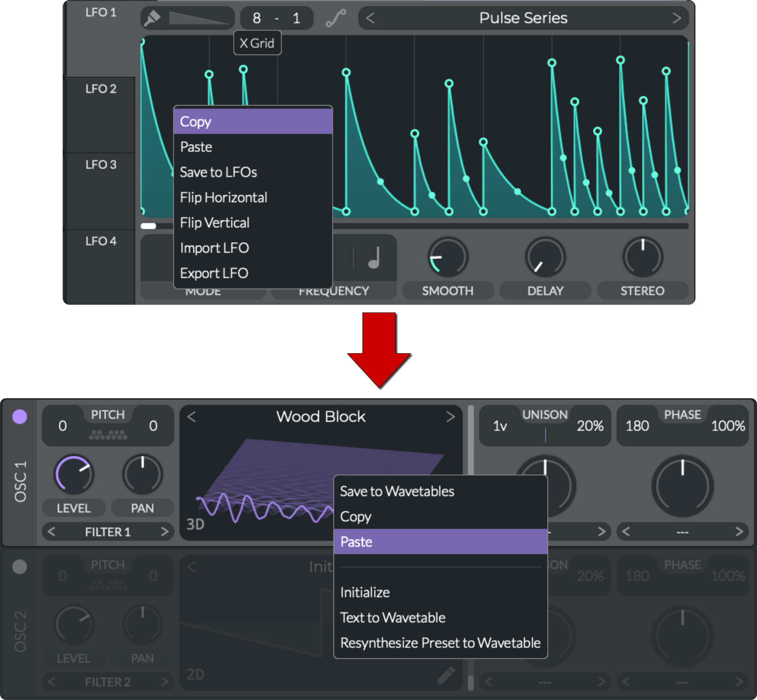Image resolution: width=757 pixels, height=700 pixels.
Task: Click the OSC 2 PAN knob
Action: click(x=143, y=625)
